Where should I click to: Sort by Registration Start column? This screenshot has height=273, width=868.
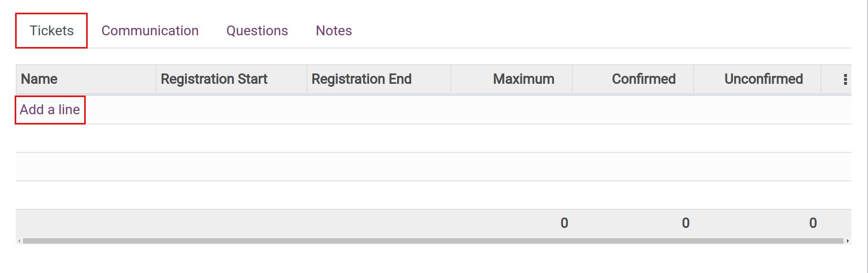click(214, 79)
